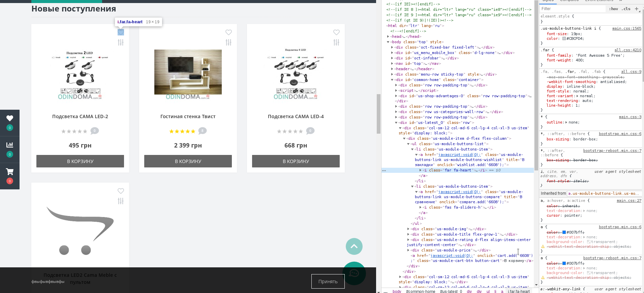The height and width of the screenshot is (293, 644).
Task: Open the sidebar shopping cart panel
Action: point(10,172)
